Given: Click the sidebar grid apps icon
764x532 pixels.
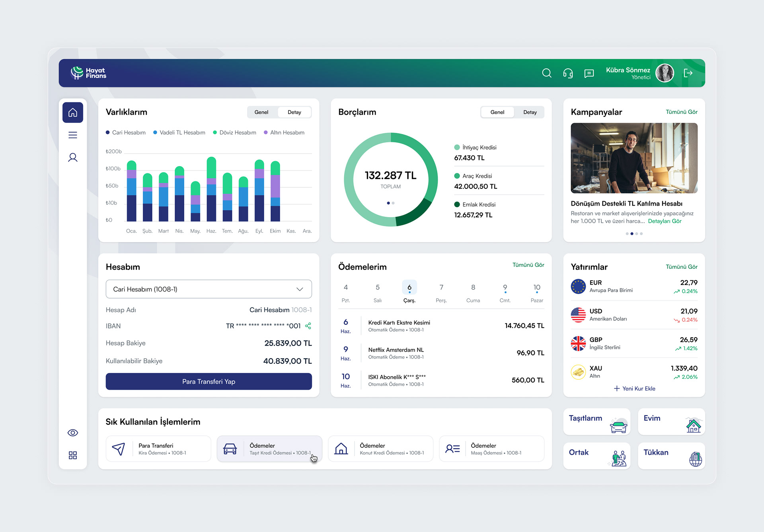Looking at the screenshot, I should coord(73,455).
